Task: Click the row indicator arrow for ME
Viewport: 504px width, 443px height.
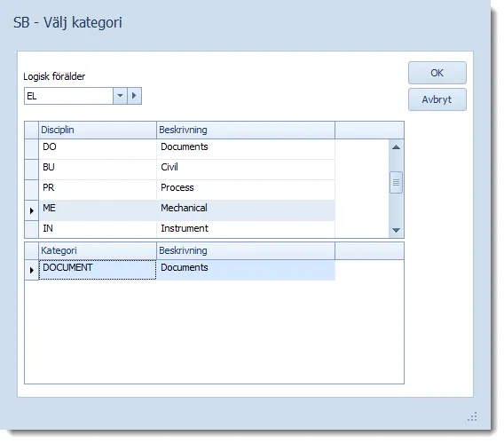Action: click(32, 210)
